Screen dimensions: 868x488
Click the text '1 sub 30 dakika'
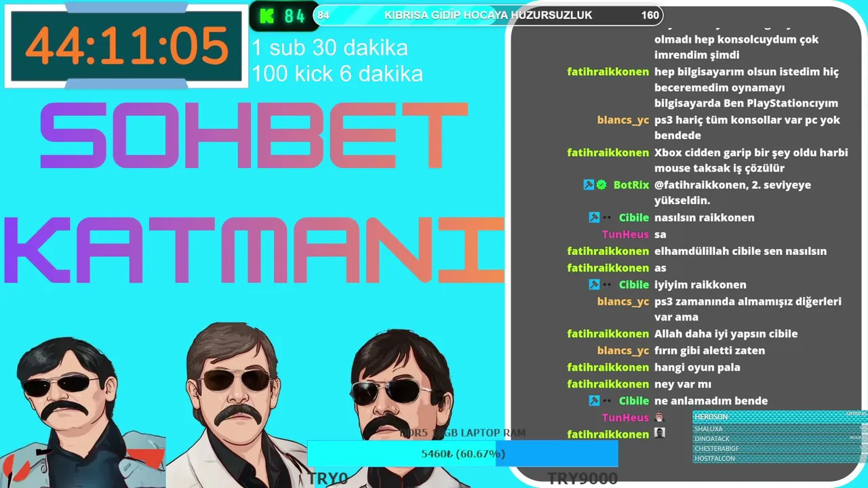[330, 47]
